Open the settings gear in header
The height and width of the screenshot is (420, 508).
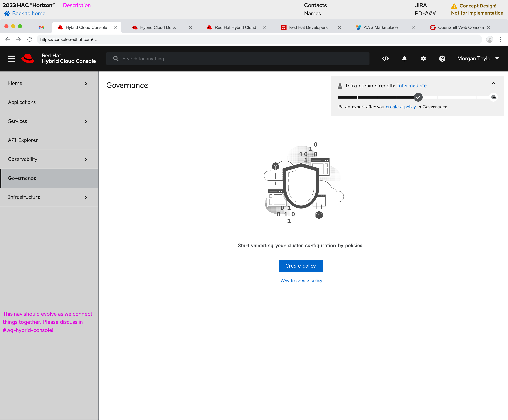(423, 59)
